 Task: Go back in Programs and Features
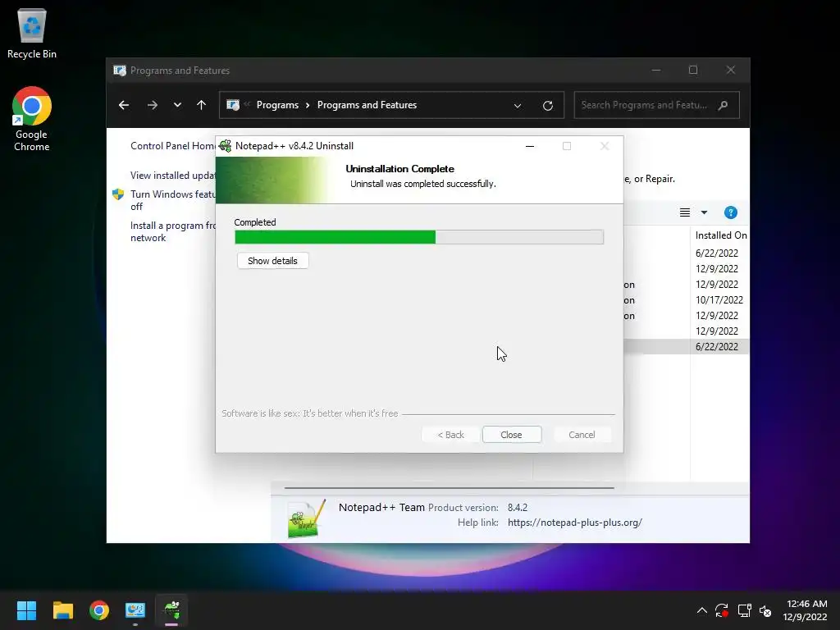[x=124, y=105]
